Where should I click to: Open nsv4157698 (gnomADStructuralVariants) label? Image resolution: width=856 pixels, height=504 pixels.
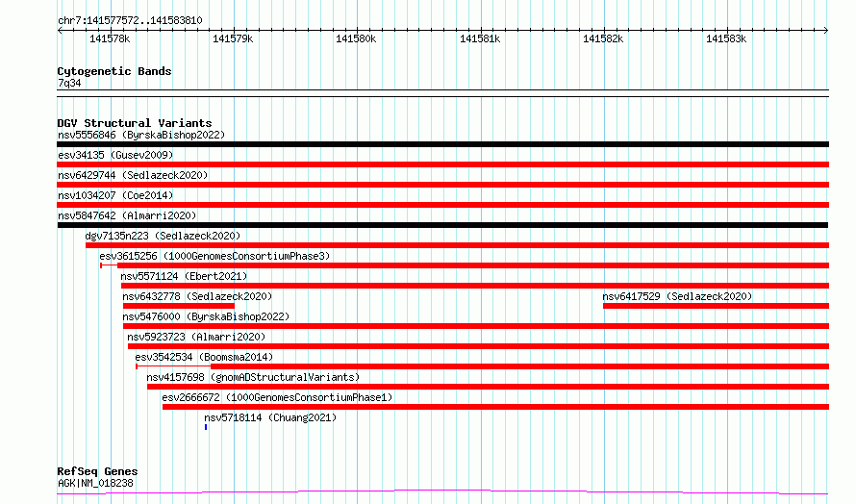click(253, 377)
